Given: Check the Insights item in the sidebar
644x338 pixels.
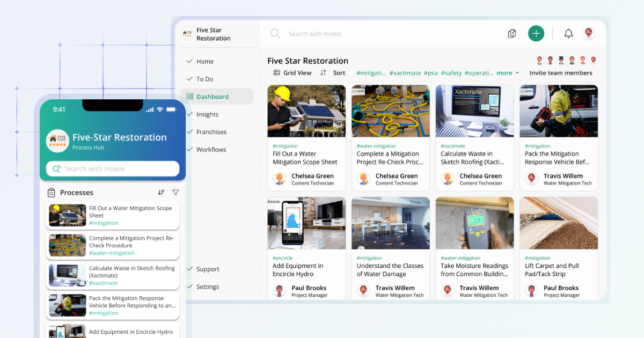Looking at the screenshot, I should 207,114.
